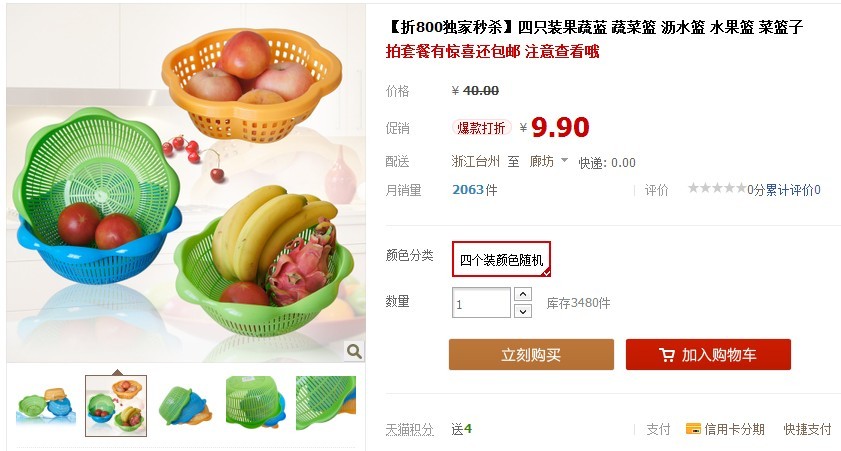
Task: Decrease quantity with the down arrow
Action: pyautogui.click(x=522, y=311)
